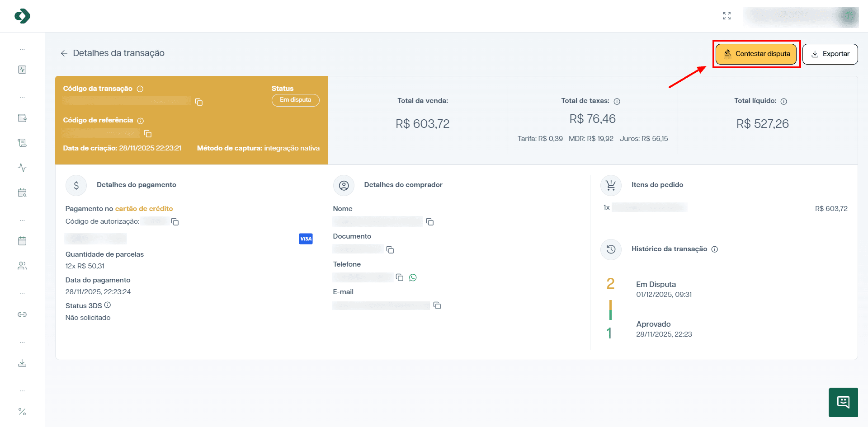Click the Exportar button
The image size is (868, 427).
[x=830, y=53]
